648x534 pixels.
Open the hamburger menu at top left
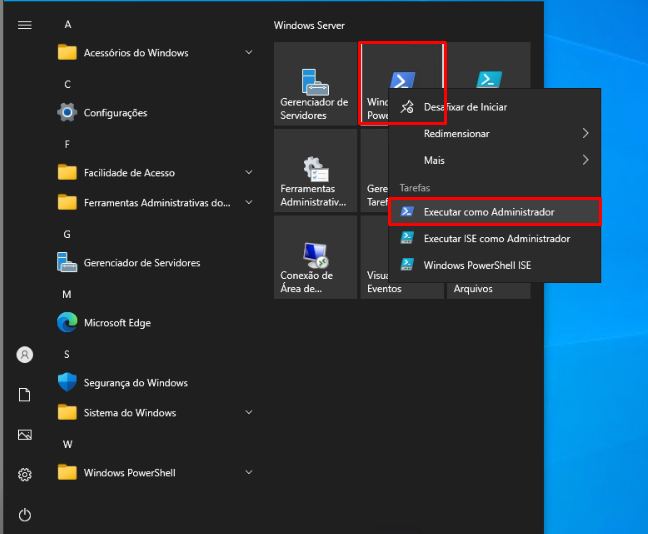pyautogui.click(x=25, y=25)
